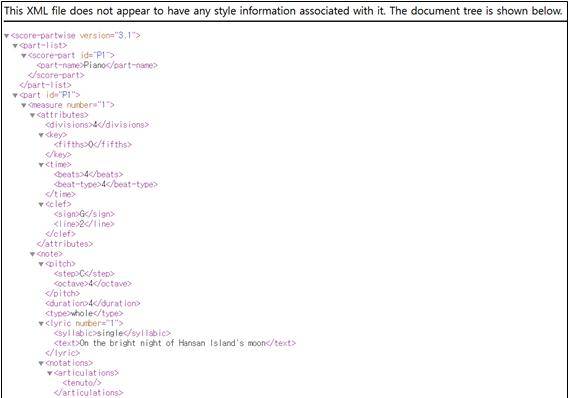
Task: Collapse the clef node triangle
Action: point(41,205)
